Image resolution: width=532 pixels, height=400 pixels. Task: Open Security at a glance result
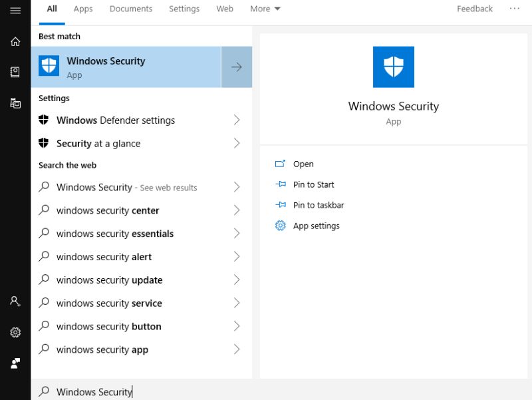pos(141,143)
